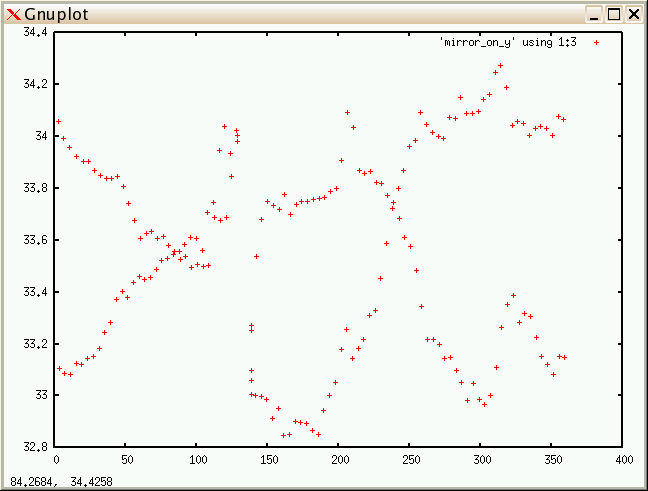This screenshot has width=648, height=491.
Task: Click the y-axis tick label 34.4
Action: (x=36, y=32)
